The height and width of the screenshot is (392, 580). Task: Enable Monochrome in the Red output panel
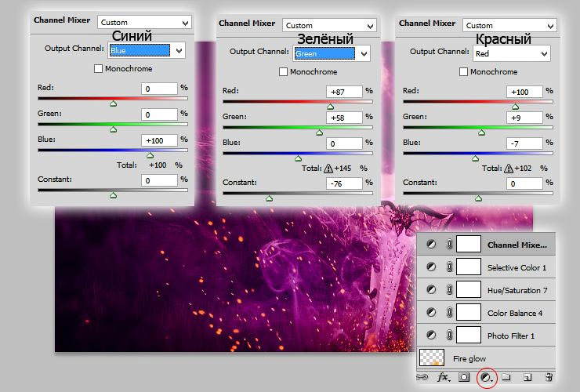coord(463,72)
